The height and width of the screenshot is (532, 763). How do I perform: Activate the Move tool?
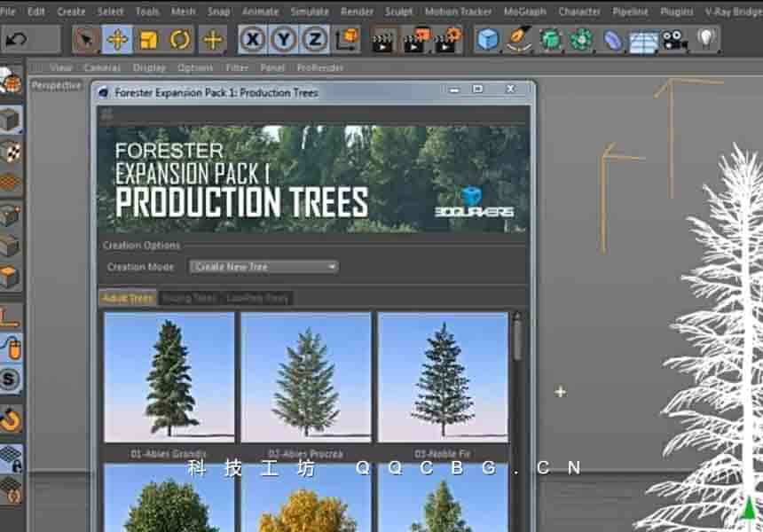pyautogui.click(x=117, y=39)
